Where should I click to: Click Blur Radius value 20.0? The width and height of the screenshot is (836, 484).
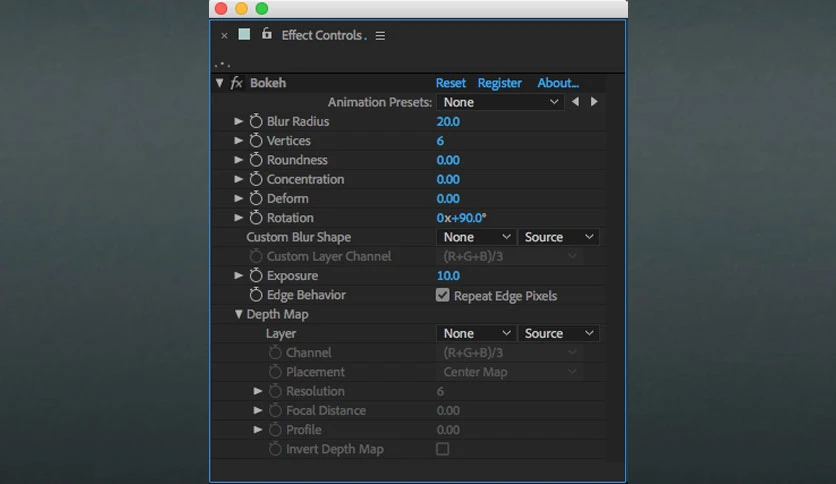point(448,121)
